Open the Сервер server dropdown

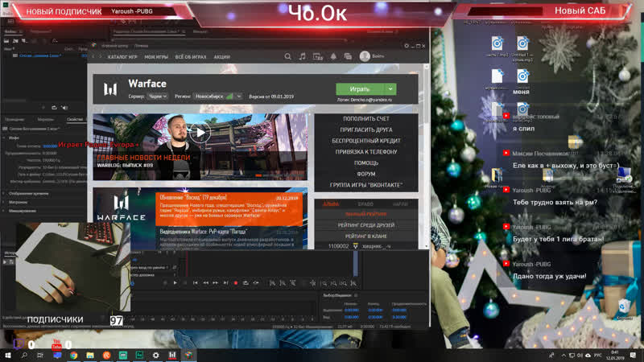click(157, 97)
